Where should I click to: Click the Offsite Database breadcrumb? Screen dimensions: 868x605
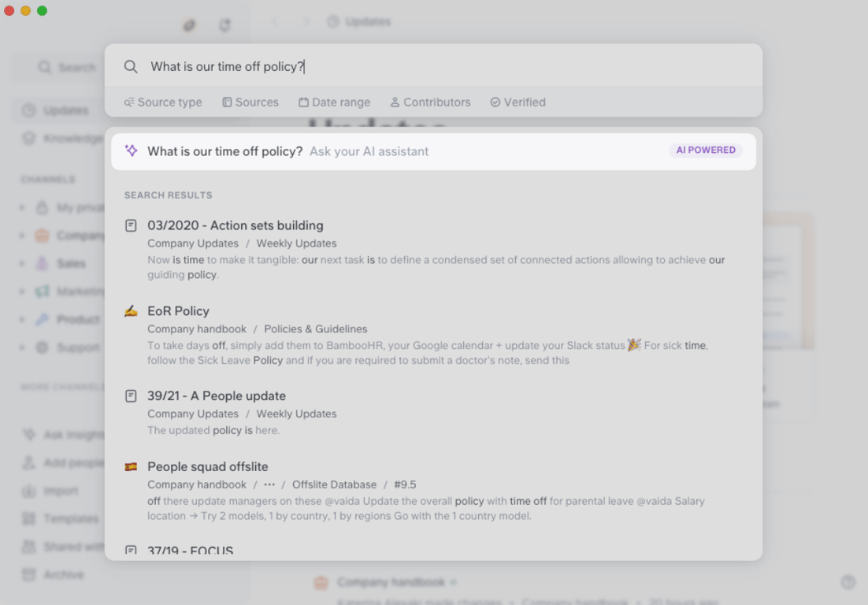tap(334, 484)
